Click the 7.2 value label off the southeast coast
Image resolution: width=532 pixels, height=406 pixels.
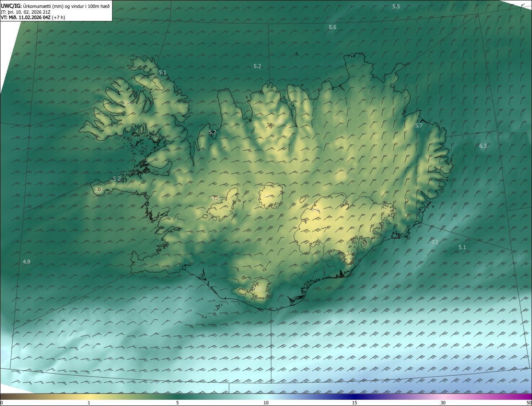(434, 242)
